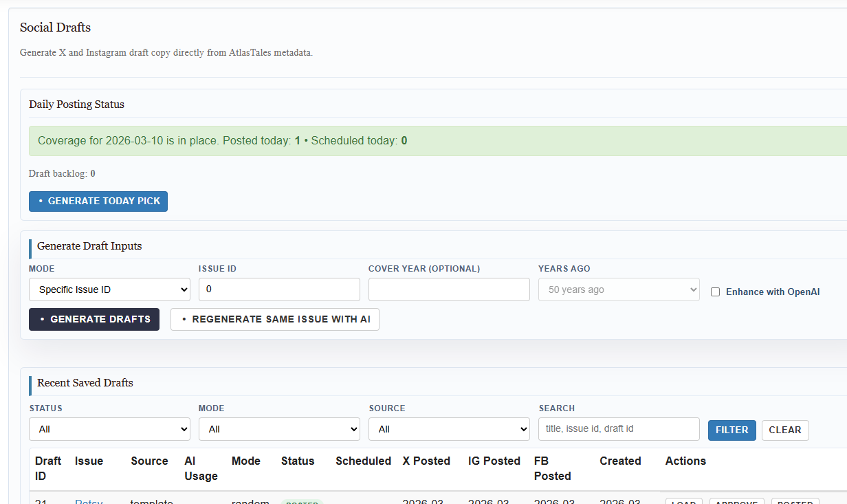
Task: Open the MODE filter dropdown under Recent Saved Drafts
Action: (x=279, y=428)
